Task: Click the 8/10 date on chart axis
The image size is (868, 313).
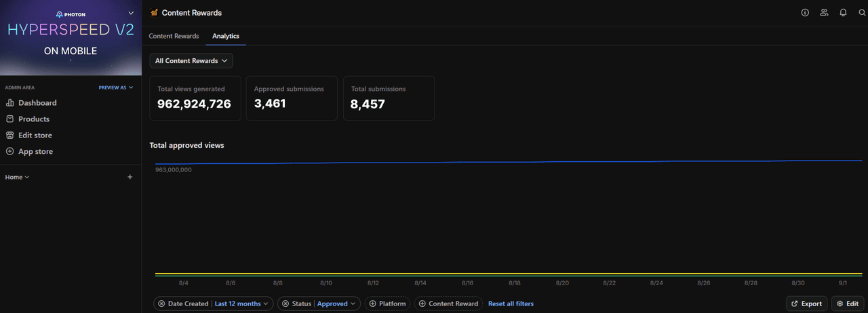Action: click(325, 283)
